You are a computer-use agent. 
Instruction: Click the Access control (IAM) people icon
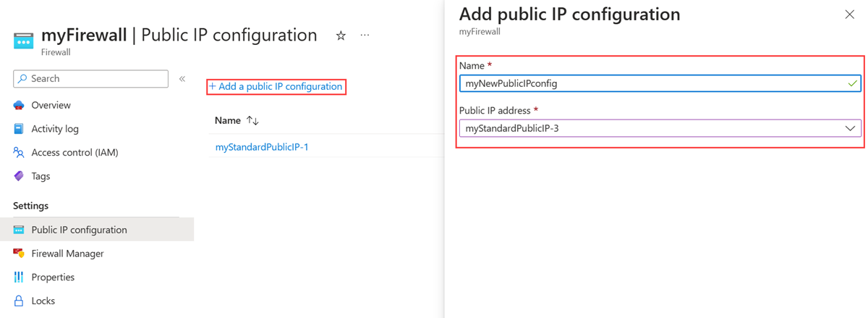coord(19,153)
